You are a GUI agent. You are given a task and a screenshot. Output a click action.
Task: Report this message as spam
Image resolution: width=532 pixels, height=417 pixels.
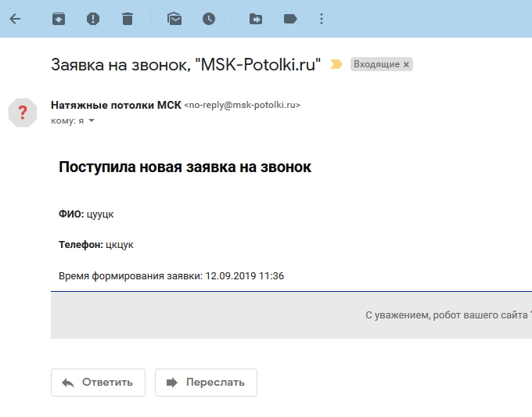[93, 19]
